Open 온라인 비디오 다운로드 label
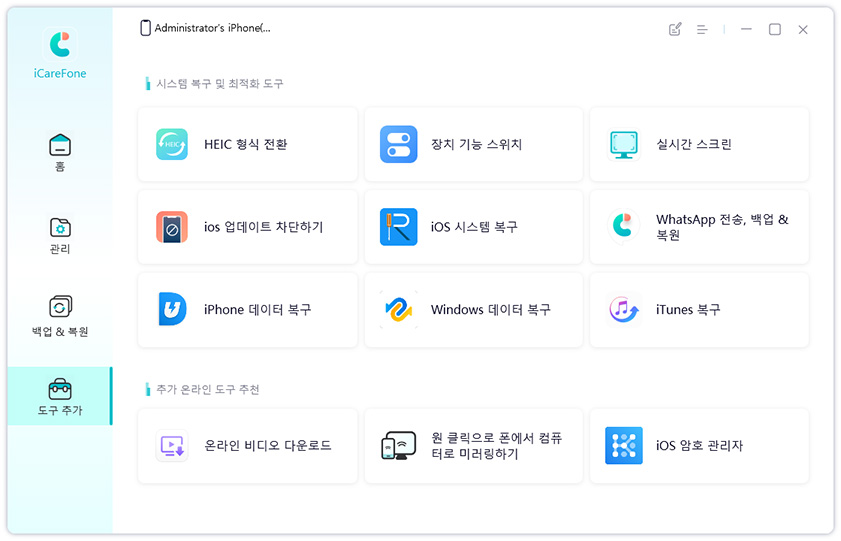Screen dimensions: 841x541 click(268, 446)
